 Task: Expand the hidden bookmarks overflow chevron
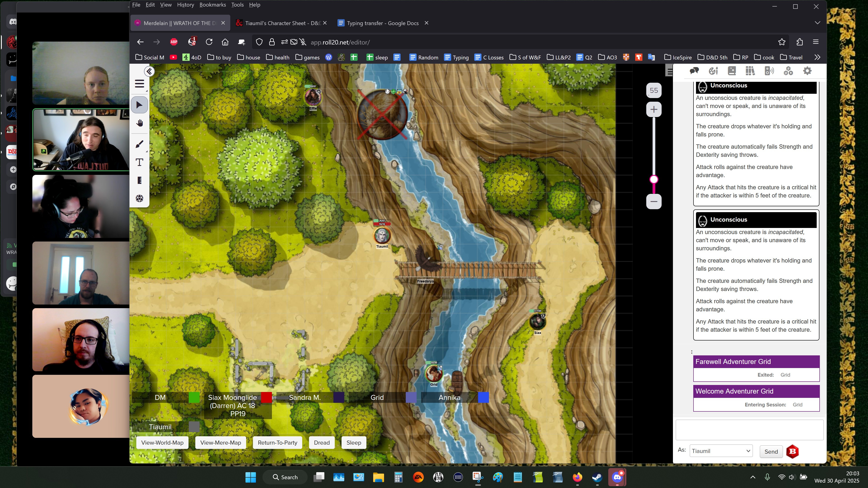(817, 57)
